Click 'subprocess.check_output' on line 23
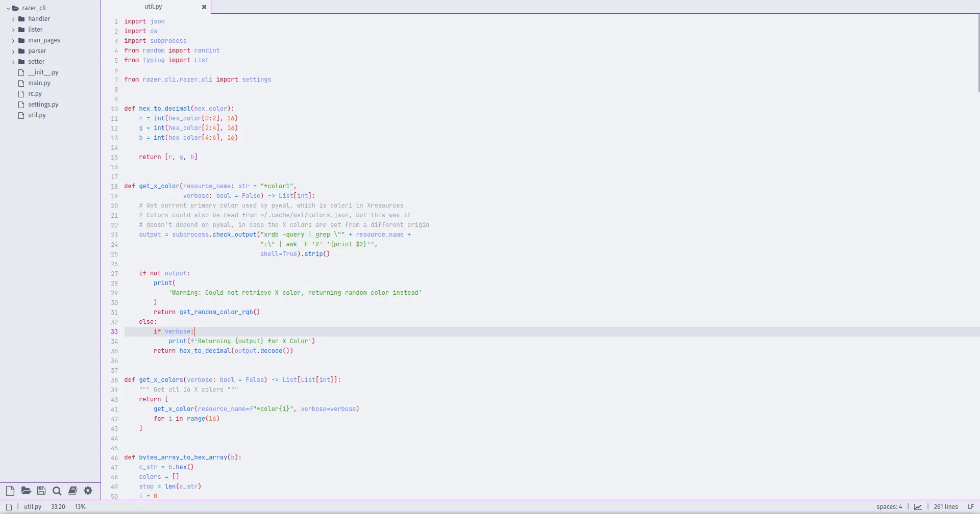The height and width of the screenshot is (514, 980). (214, 235)
